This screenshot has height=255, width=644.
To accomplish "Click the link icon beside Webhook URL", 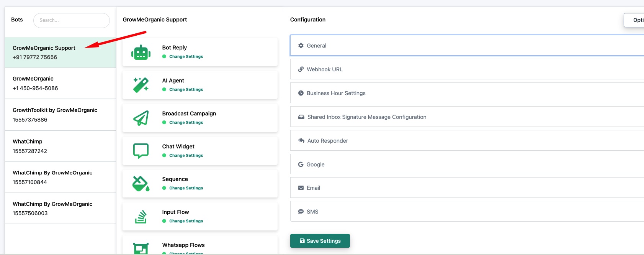I will pos(301,69).
